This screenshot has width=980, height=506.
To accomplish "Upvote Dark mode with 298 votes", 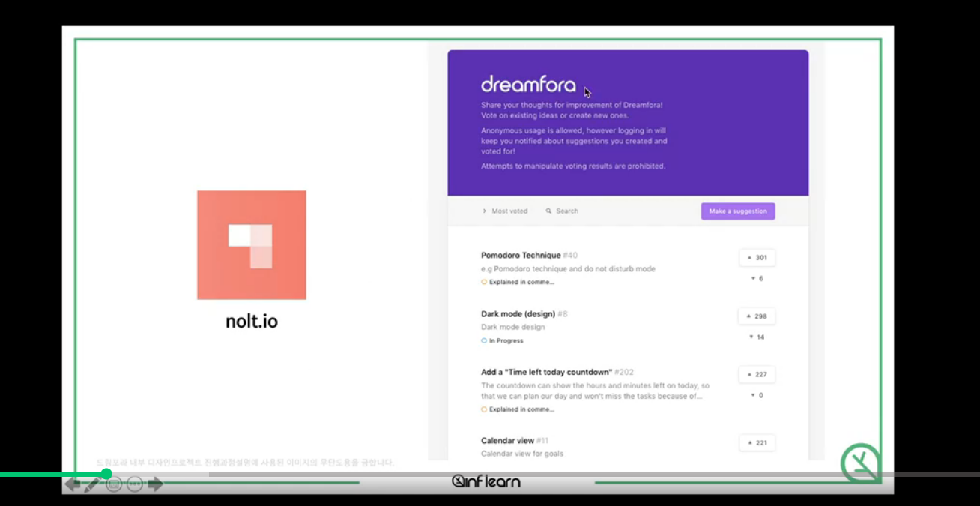I will tap(757, 316).
